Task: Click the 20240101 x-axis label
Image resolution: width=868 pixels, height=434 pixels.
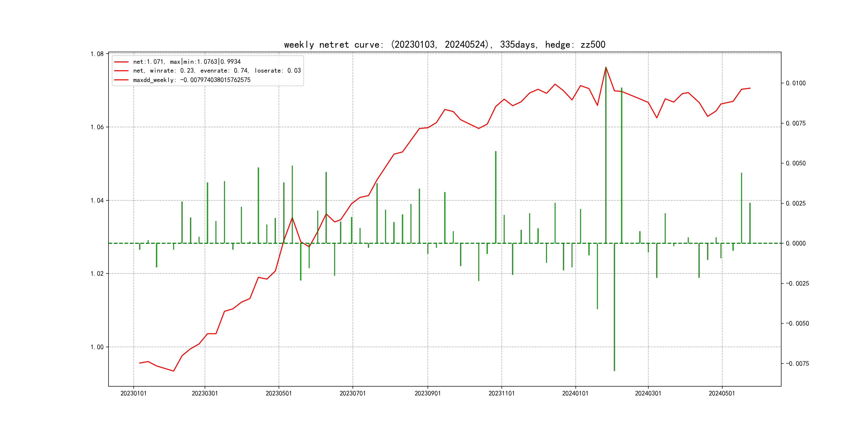Action: 575,393
